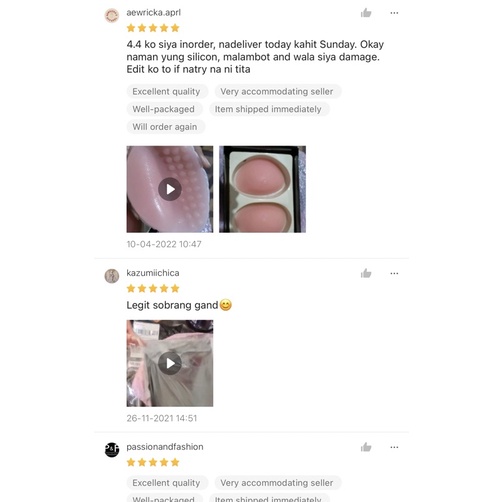Screen dimensions: 502x502
Task: Like the kazumiichica review
Action: click(366, 274)
